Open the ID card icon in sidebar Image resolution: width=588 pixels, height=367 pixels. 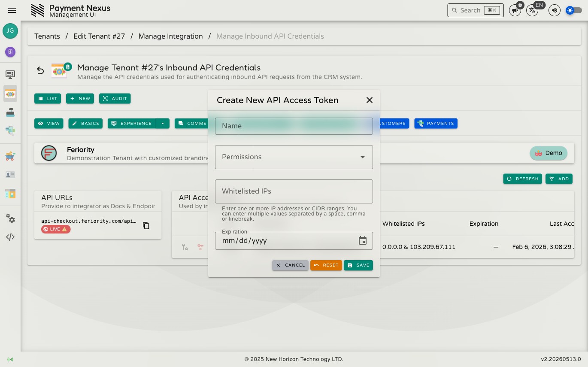click(10, 175)
